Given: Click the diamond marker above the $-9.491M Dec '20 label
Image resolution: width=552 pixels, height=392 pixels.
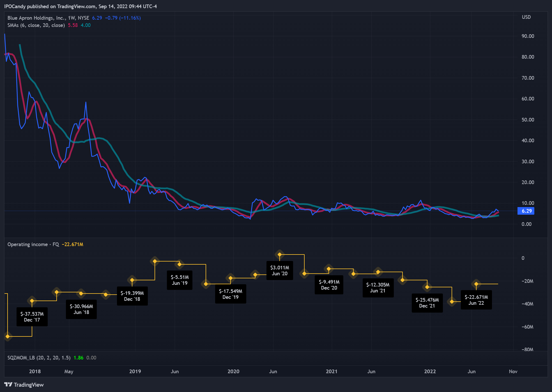Looking at the screenshot, I should click(329, 269).
